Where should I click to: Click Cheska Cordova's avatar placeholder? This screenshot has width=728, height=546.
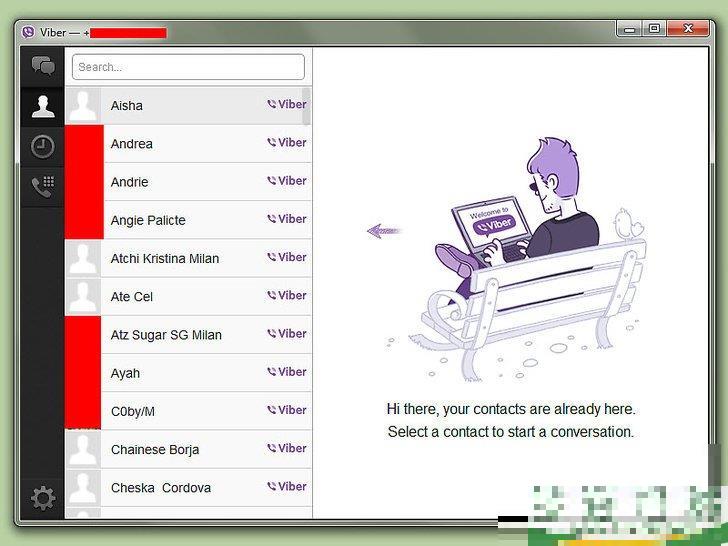83,488
